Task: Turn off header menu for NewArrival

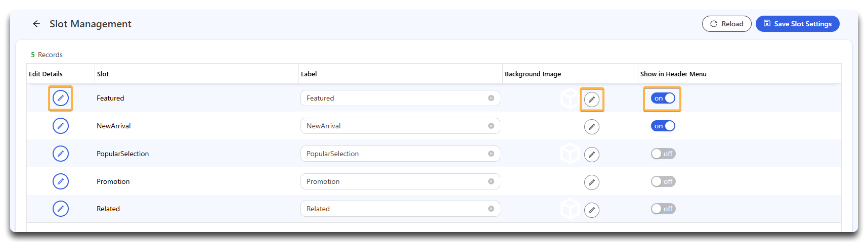Action: pyautogui.click(x=663, y=126)
